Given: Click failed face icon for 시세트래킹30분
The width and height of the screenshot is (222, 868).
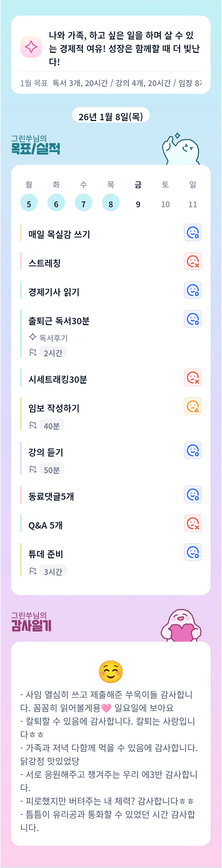Looking at the screenshot, I should click(192, 377).
